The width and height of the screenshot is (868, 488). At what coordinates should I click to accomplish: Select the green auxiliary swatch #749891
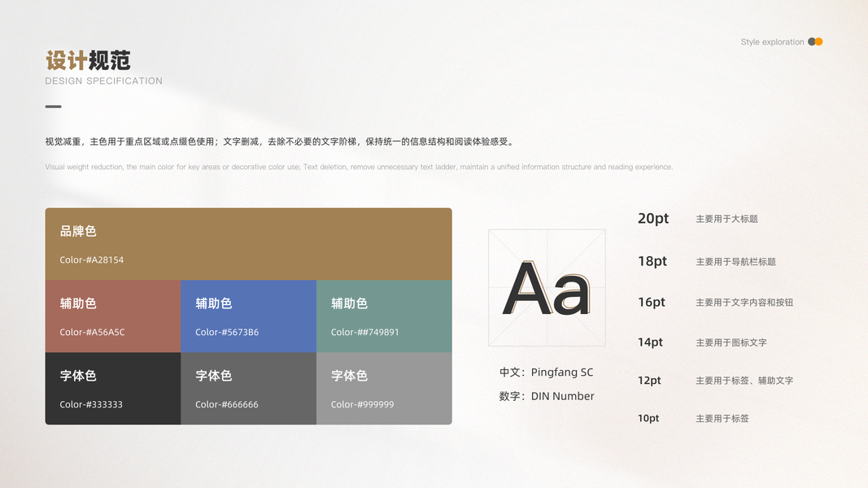(384, 316)
